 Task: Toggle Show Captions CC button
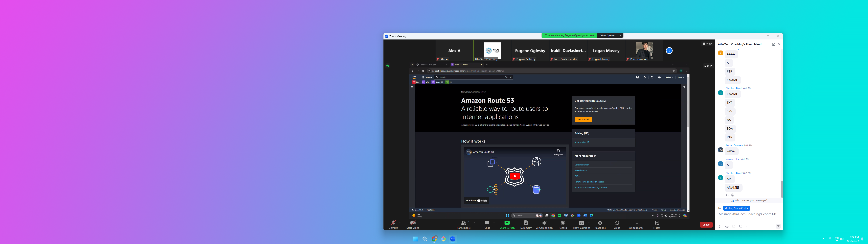click(581, 223)
